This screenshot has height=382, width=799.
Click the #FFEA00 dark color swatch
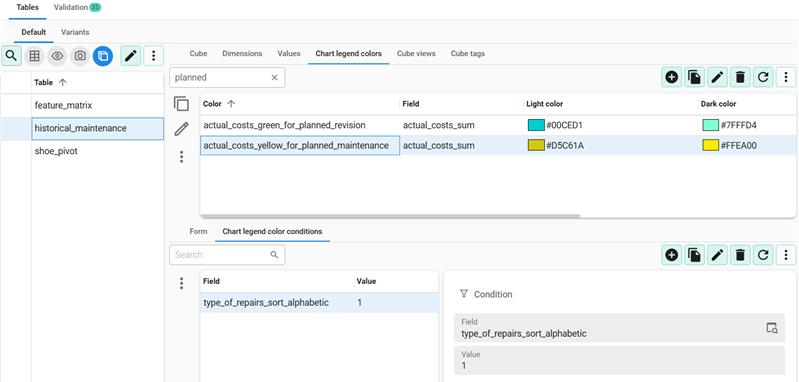[x=710, y=146]
